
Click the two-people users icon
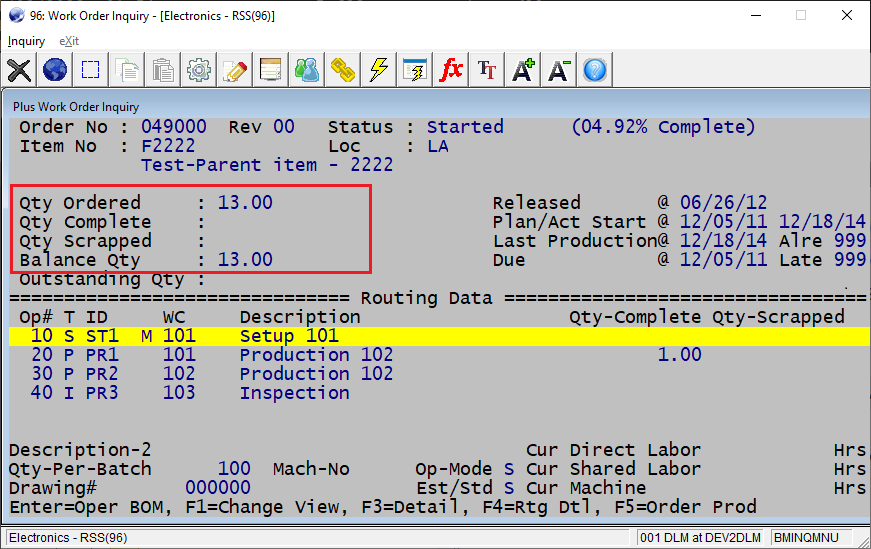point(307,70)
